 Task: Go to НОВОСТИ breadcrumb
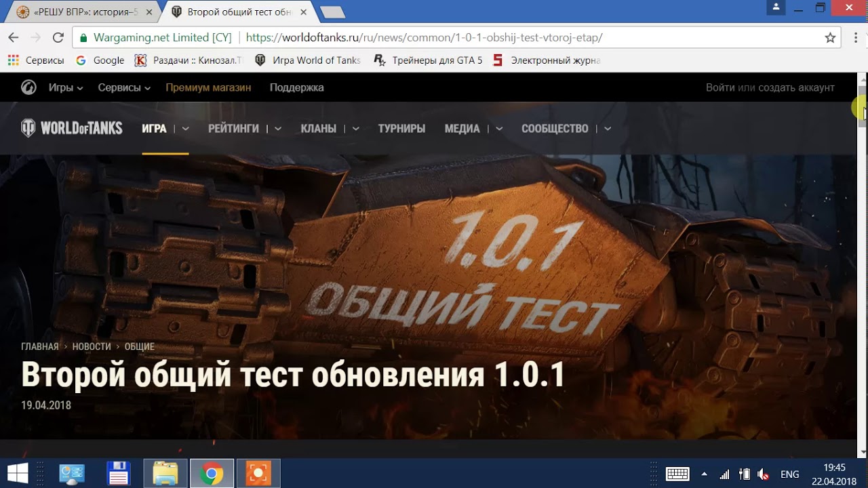(x=92, y=346)
